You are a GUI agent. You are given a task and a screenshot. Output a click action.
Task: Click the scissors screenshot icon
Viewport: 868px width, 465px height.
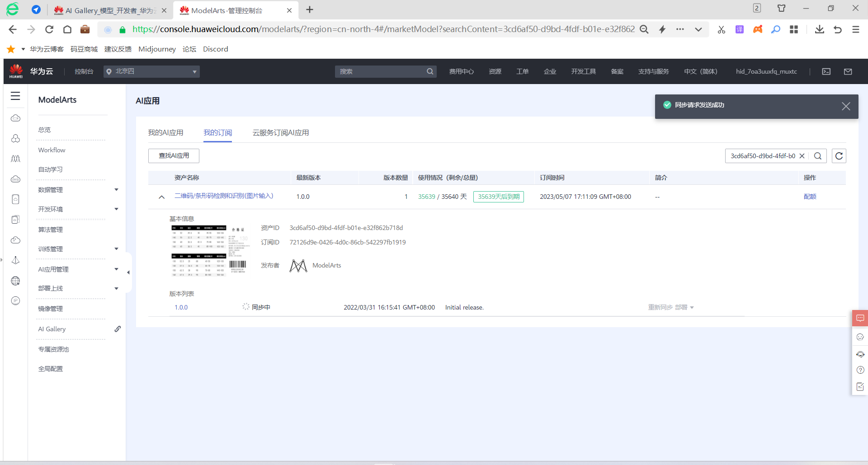coord(721,29)
